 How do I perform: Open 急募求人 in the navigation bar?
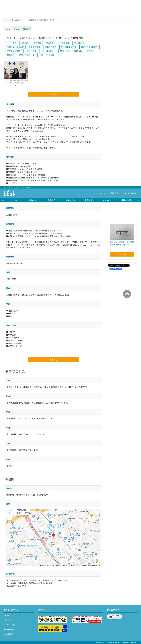(52, 200)
